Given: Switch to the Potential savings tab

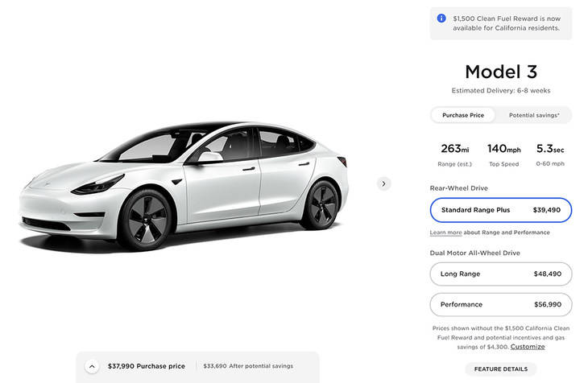Looking at the screenshot, I should point(534,115).
